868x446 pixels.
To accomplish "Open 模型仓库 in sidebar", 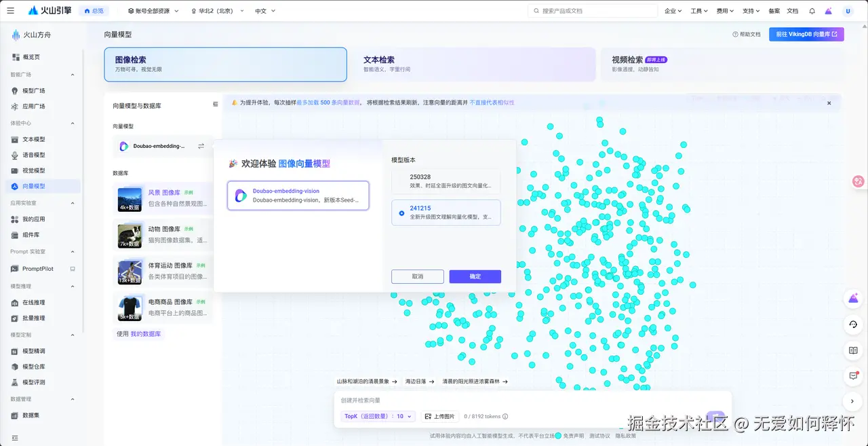I will 34,367.
